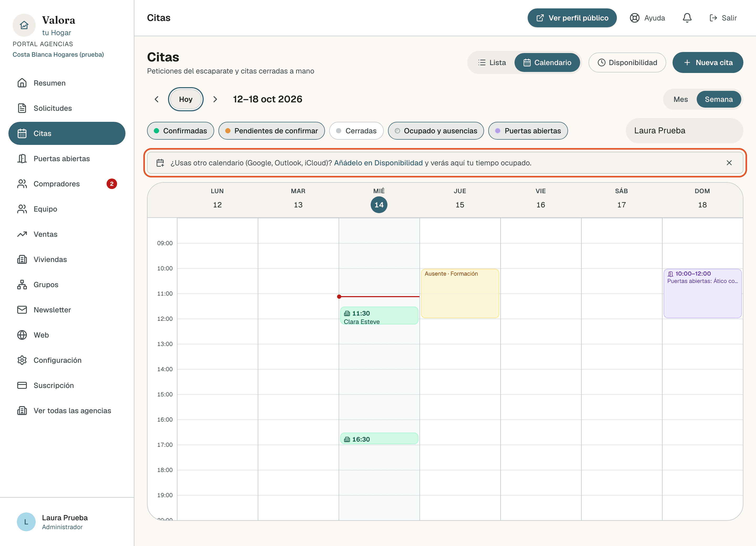Open the Laura Prueba agent selector
Screen dimensions: 756x546
pyautogui.click(x=684, y=131)
